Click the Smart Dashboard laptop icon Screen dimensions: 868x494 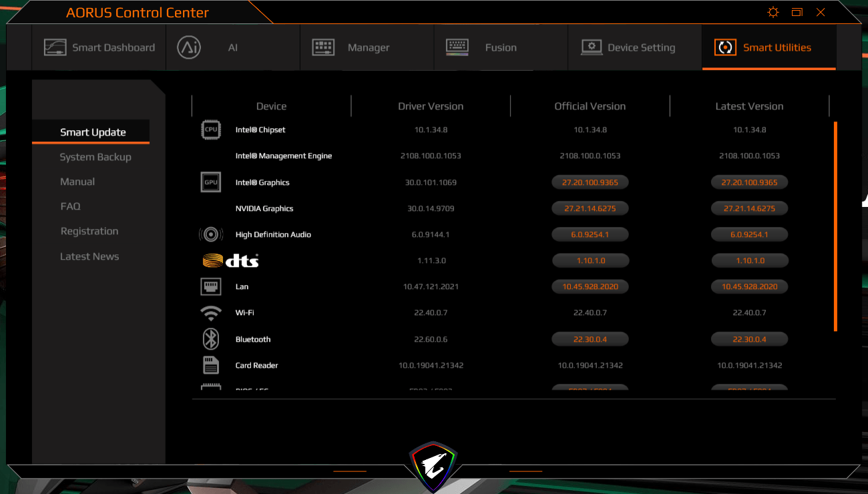(55, 47)
